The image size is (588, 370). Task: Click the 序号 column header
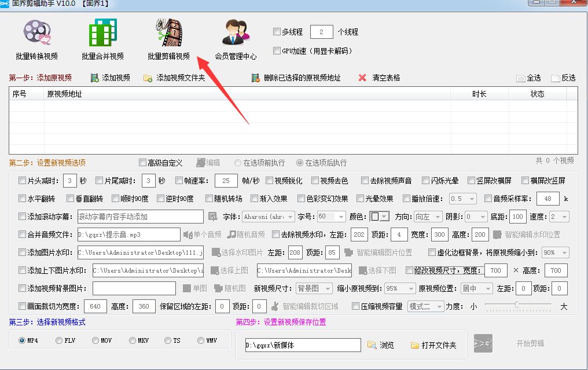point(27,94)
